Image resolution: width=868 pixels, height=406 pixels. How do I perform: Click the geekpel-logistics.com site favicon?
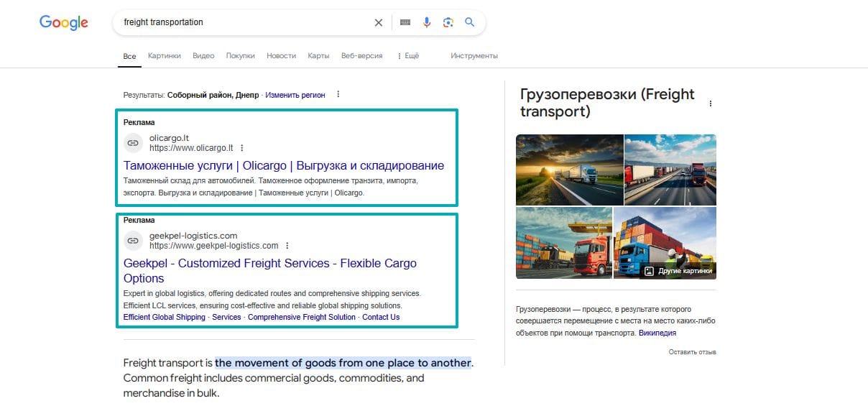(x=133, y=241)
